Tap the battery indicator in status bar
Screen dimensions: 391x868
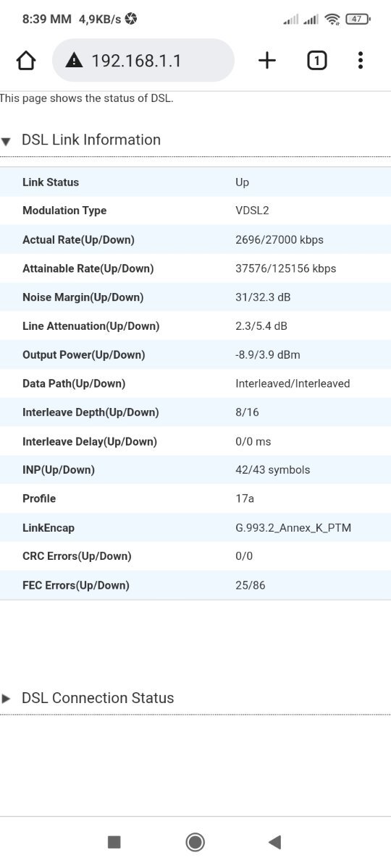tap(358, 19)
